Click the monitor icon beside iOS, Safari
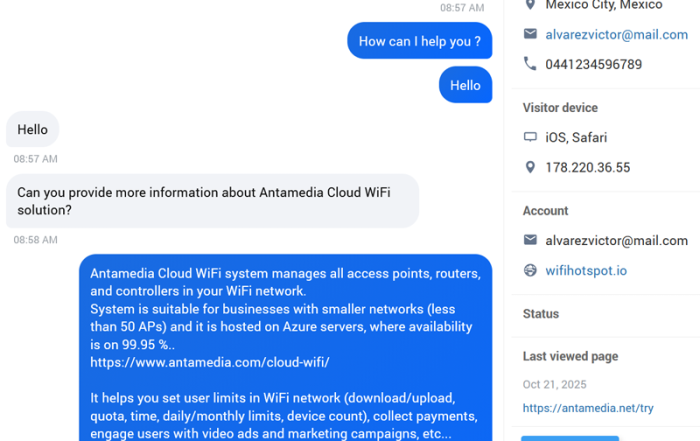Screen dimensions: 700x441 530,138
